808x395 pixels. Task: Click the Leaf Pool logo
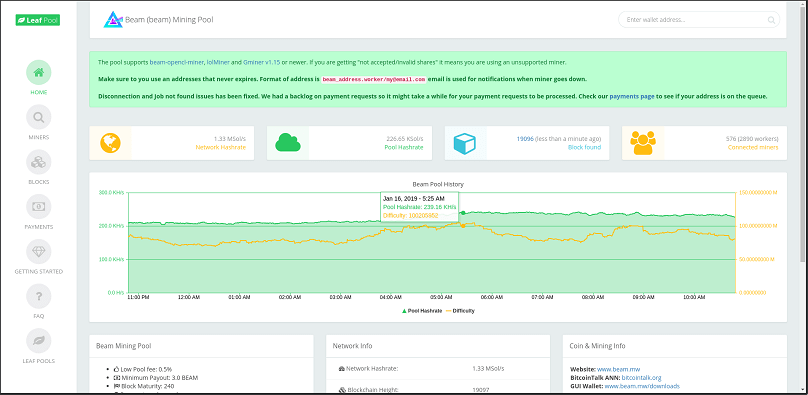[38, 20]
